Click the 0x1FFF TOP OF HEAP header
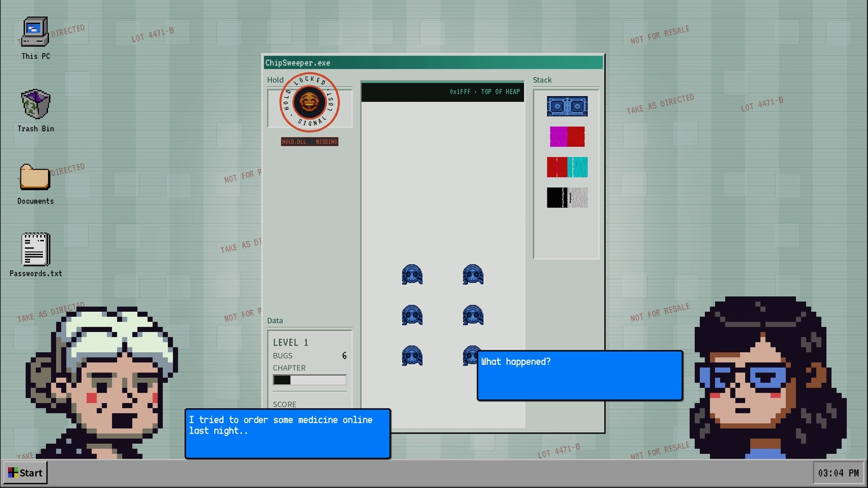 443,92
